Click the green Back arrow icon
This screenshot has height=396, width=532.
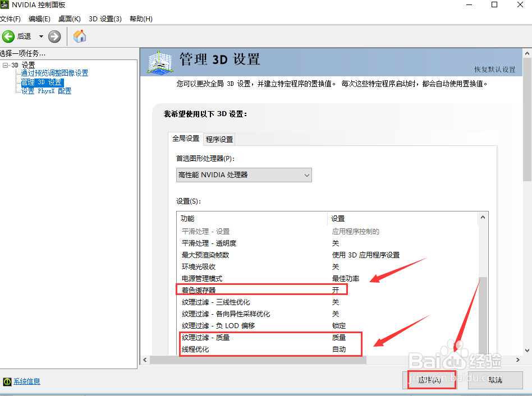[8, 36]
